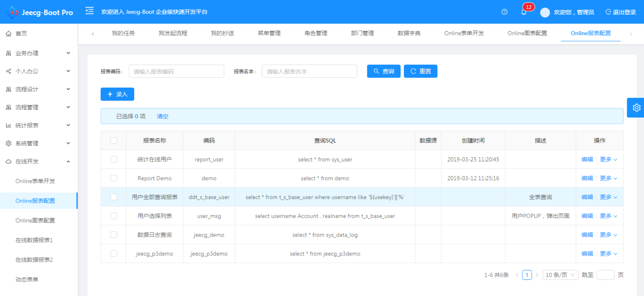Viewport: 644px width, 296px height.
Task: Click the 重置 reset button
Action: coord(421,71)
